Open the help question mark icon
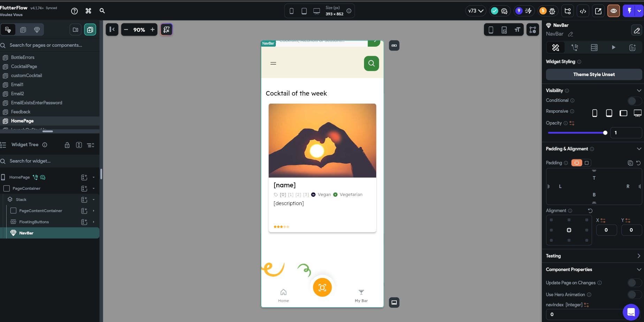 click(74, 11)
